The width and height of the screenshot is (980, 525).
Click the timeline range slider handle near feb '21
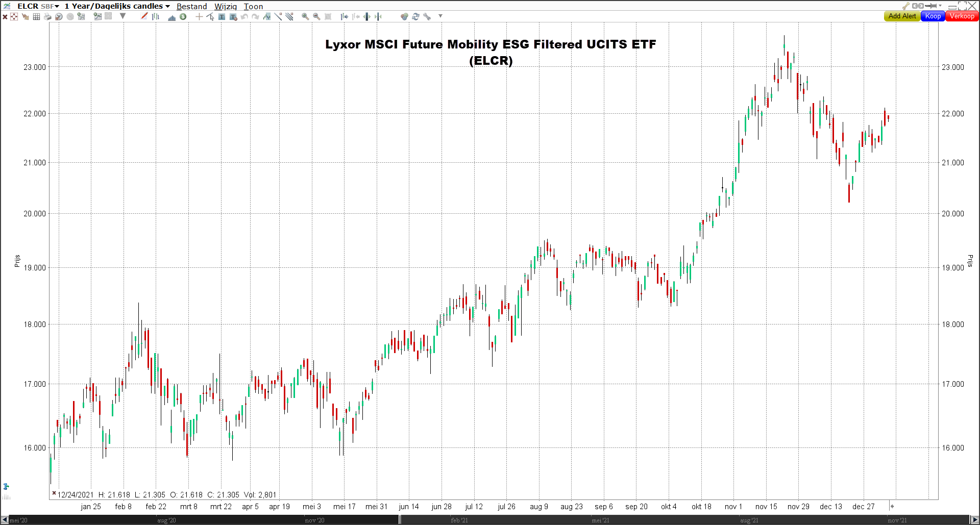(400, 520)
